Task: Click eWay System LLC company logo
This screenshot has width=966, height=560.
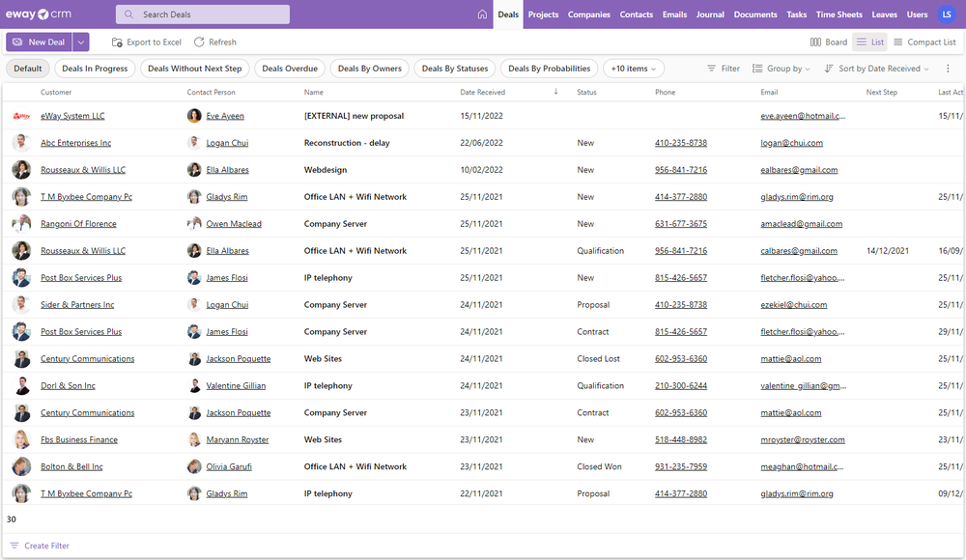Action: coord(21,116)
